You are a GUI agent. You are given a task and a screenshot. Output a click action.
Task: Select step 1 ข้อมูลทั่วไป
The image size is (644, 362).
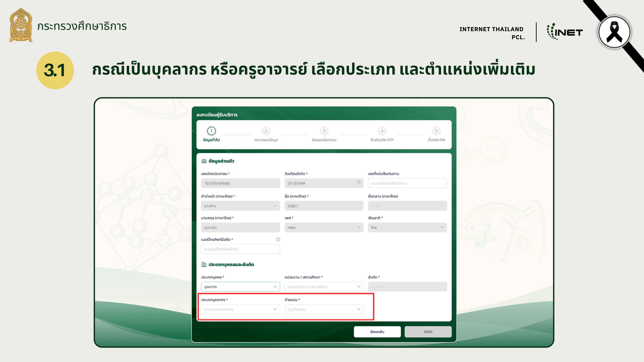tap(211, 134)
